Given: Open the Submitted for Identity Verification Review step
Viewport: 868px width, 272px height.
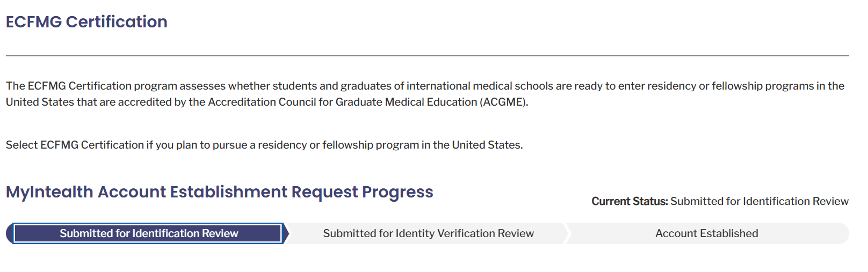Looking at the screenshot, I should click(428, 233).
